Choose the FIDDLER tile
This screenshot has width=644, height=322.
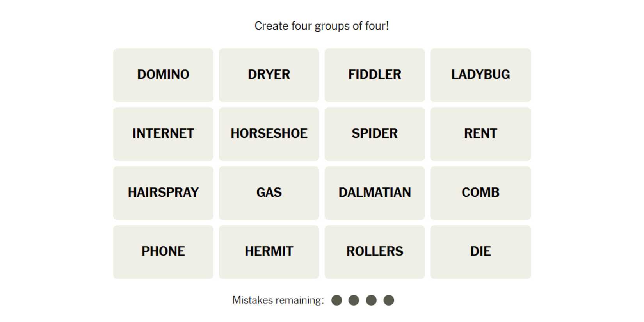(x=375, y=75)
